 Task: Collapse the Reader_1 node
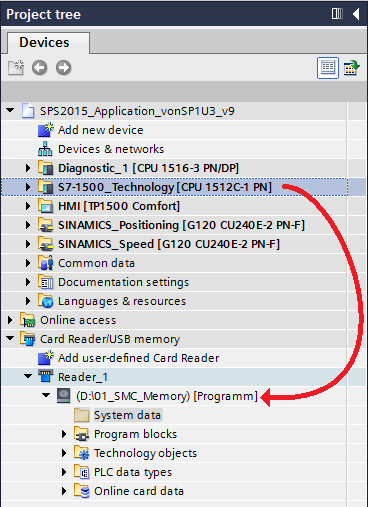tap(28, 376)
